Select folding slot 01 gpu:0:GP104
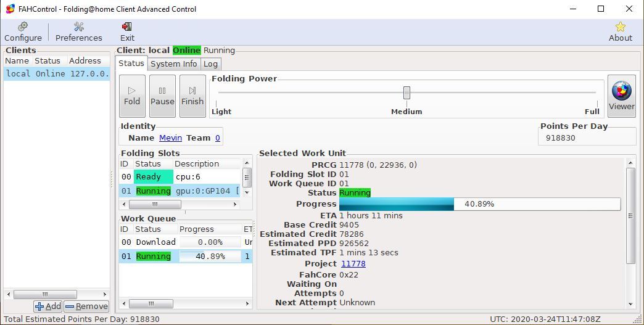 click(x=180, y=191)
